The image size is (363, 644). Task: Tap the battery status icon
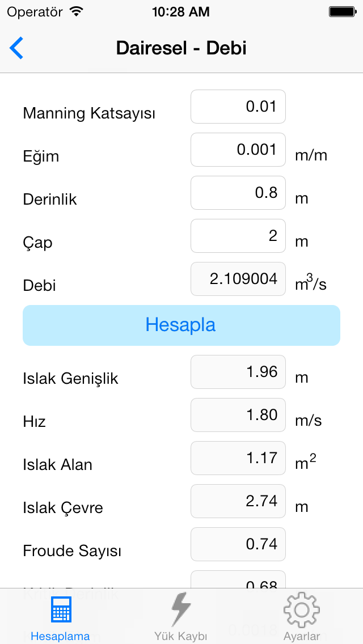coord(342,12)
